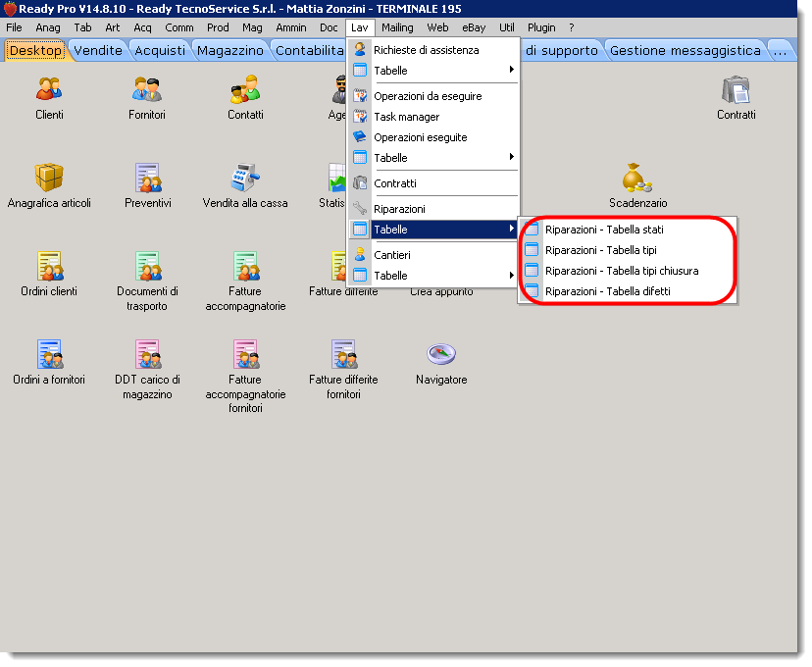Open the Art menu

113,27
